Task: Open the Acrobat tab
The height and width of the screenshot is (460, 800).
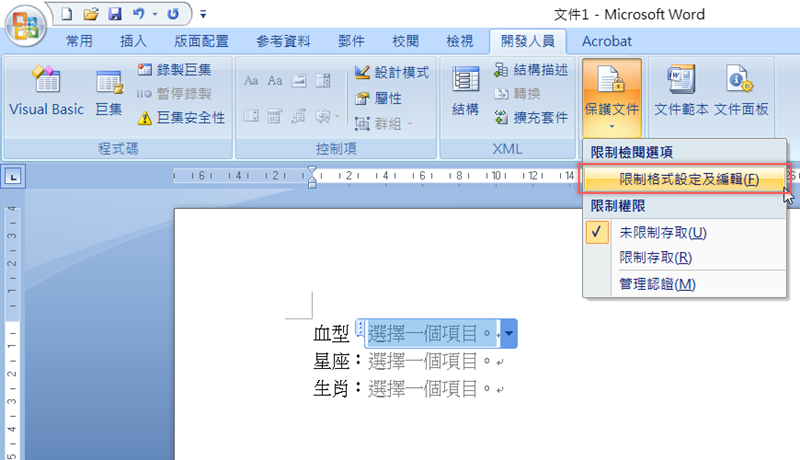Action: 607,41
